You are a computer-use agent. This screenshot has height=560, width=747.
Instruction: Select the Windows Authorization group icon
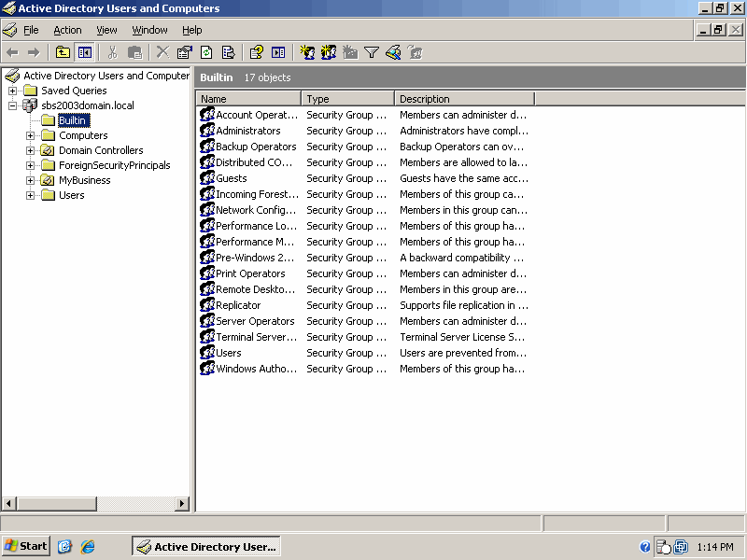click(207, 369)
